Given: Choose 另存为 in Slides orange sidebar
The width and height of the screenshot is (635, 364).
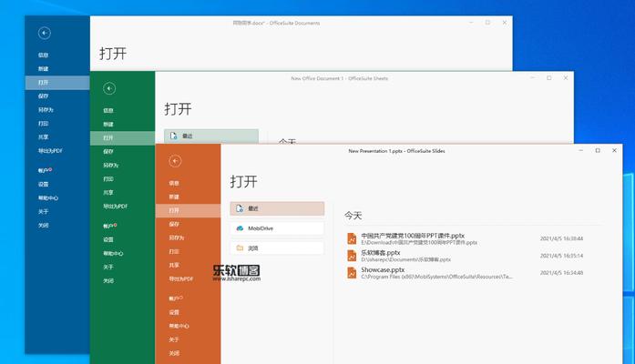Looking at the screenshot, I should pyautogui.click(x=177, y=238).
